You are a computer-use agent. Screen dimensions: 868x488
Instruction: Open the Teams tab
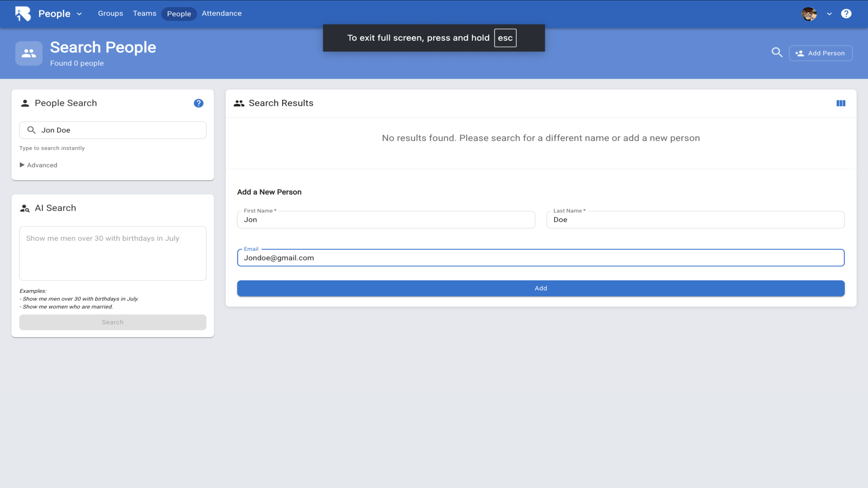click(144, 14)
